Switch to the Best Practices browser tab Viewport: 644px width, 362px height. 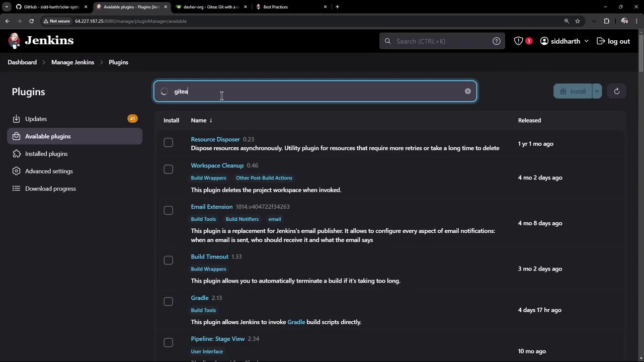tap(291, 7)
